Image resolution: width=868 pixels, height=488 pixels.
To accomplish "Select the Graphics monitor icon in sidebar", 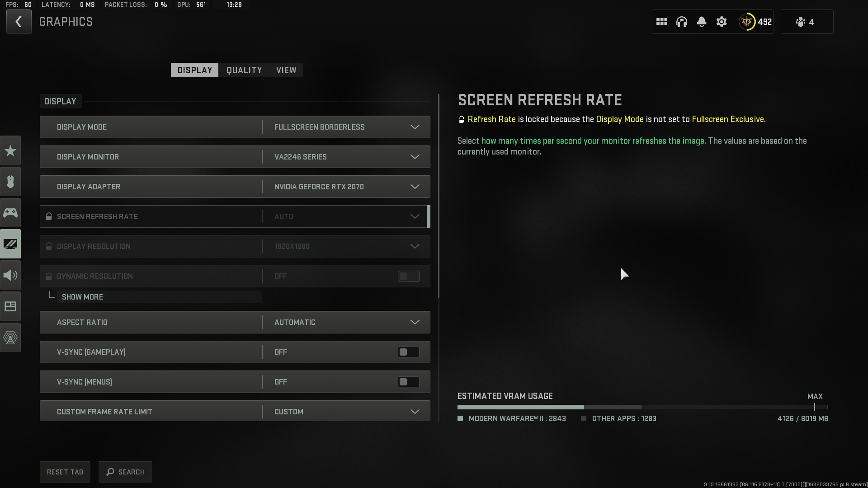I will (10, 244).
